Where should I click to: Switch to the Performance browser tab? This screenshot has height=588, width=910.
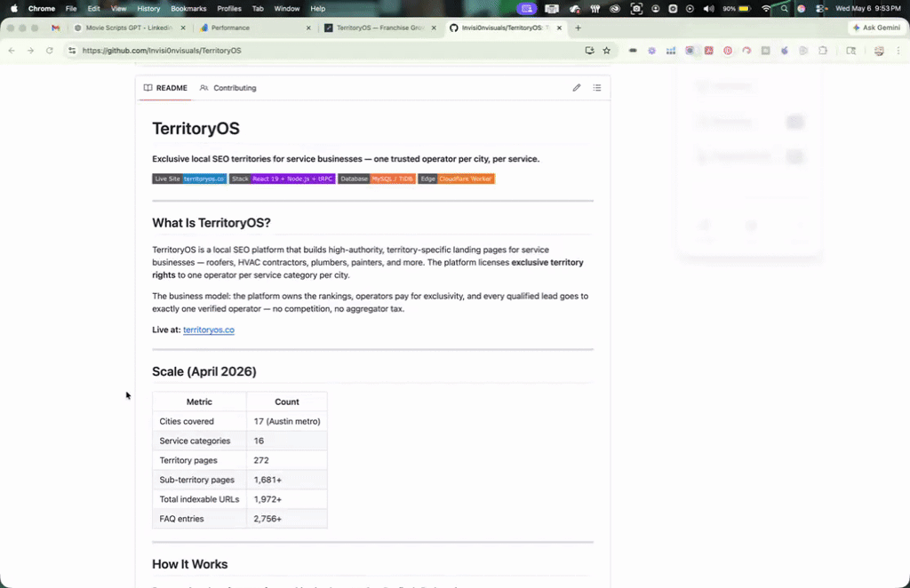(255, 28)
